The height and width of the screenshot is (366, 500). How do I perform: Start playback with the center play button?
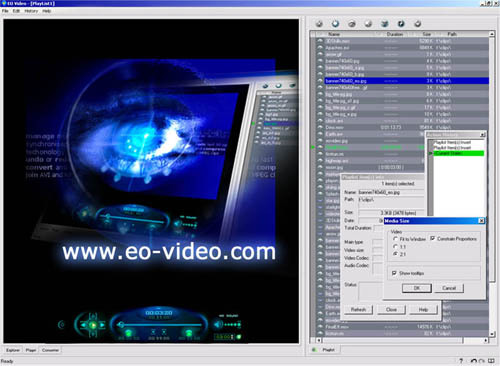(93, 325)
